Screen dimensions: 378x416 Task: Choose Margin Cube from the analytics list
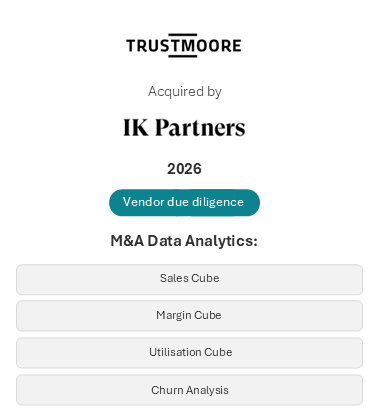189,316
